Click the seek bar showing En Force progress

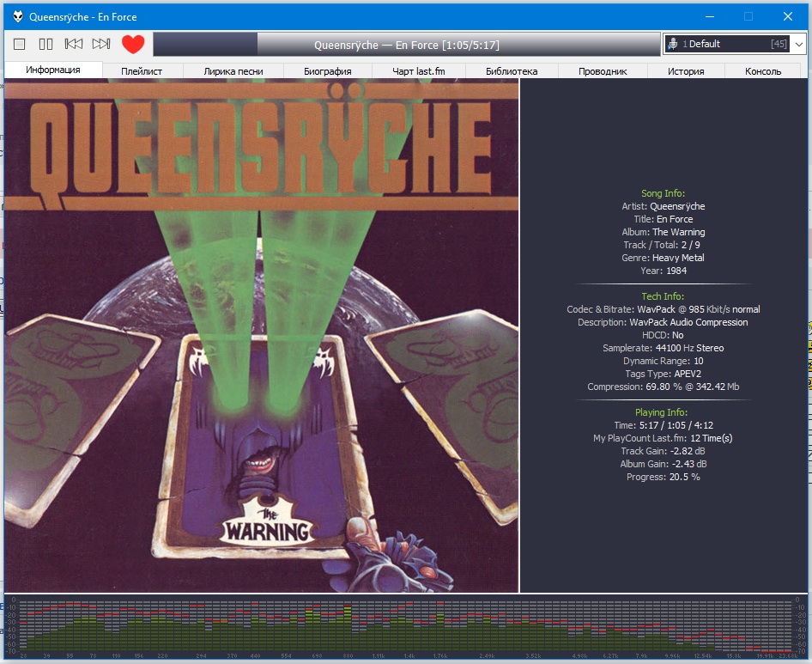tap(406, 45)
